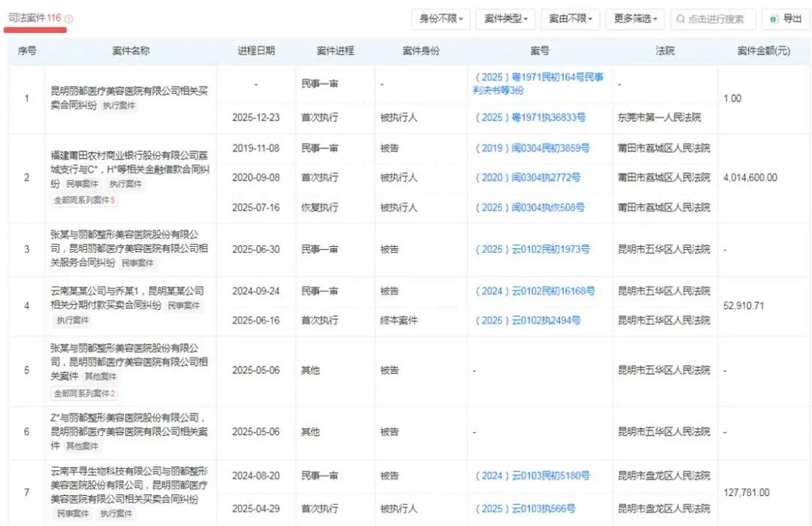Viewport: 812px width, 526px height.
Task: Open case link (2025)闽0304执恢508号
Action: point(530,208)
